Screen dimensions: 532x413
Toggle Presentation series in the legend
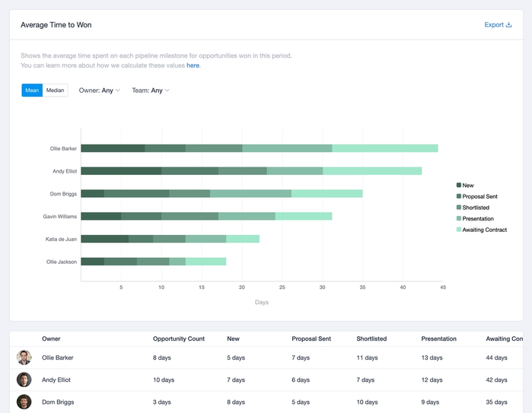coord(475,218)
